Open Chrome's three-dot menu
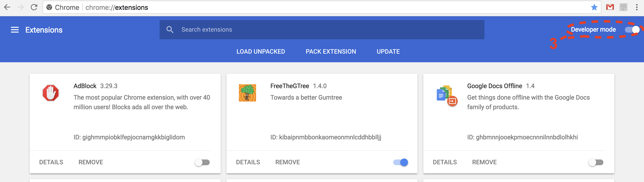Screen dimensions: 644x182 [x=637, y=7]
